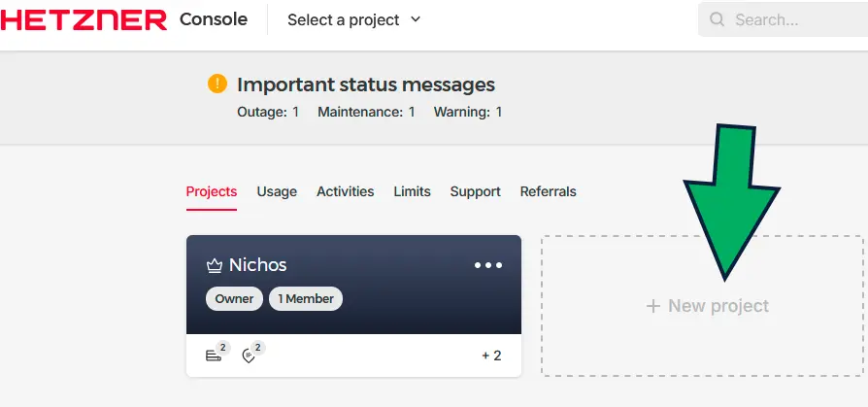Click the Outage: 1 status entry
868x407 pixels.
tap(268, 113)
